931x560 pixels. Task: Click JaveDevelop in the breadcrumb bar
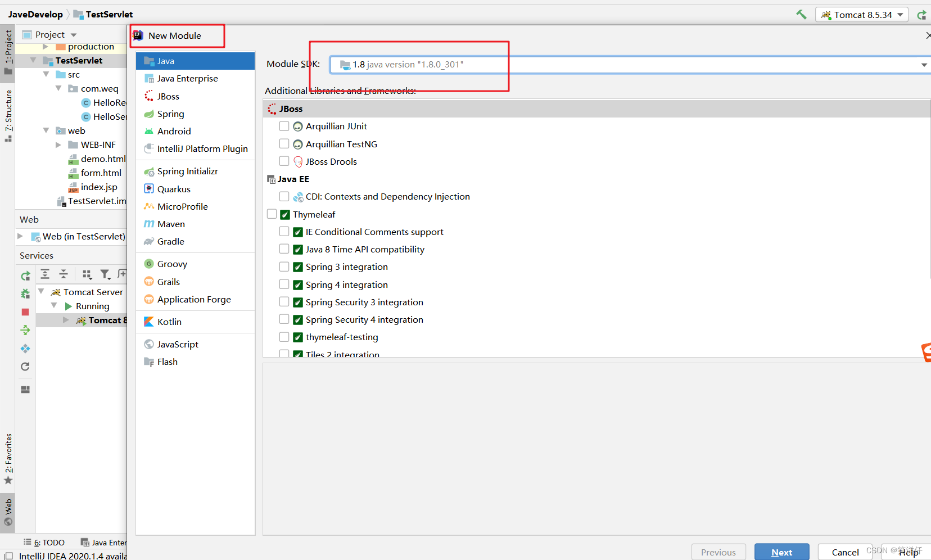click(x=35, y=15)
